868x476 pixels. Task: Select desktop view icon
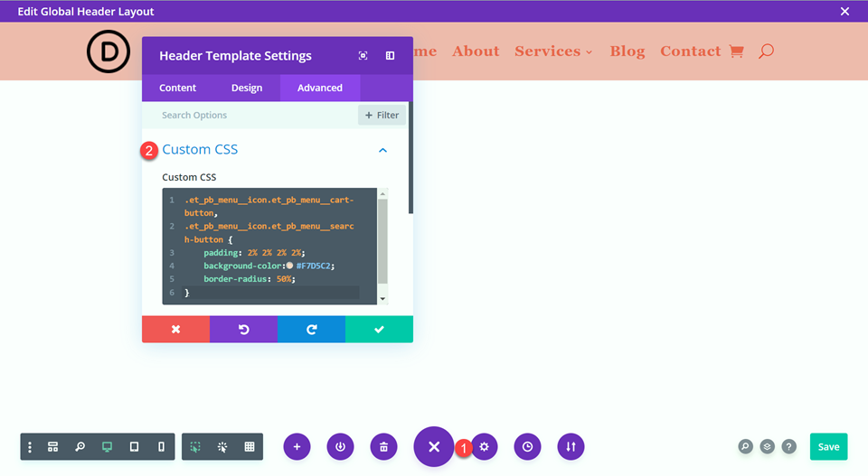click(x=107, y=447)
